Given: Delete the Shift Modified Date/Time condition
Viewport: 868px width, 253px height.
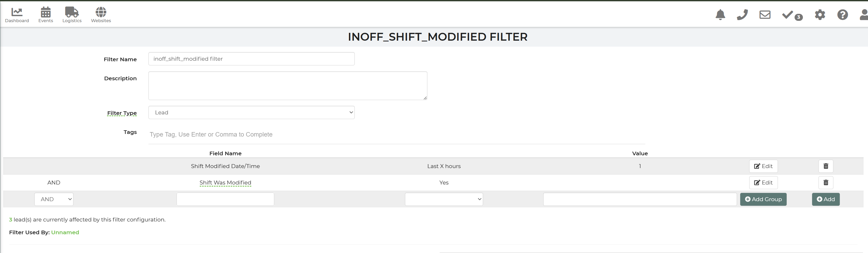Looking at the screenshot, I should tap(826, 166).
